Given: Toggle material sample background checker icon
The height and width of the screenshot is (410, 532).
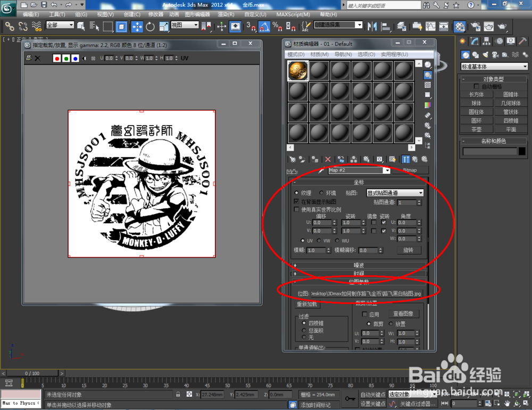Looking at the screenshot, I should tap(428, 85).
